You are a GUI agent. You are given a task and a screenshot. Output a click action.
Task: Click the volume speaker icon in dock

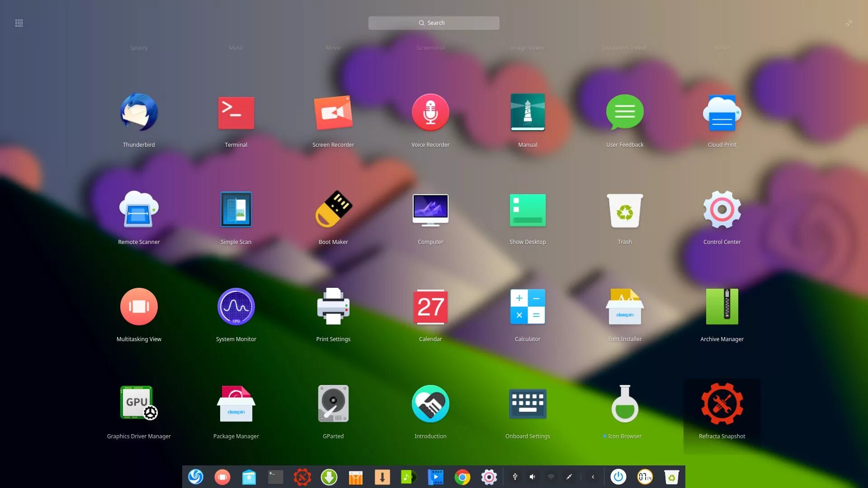(533, 477)
